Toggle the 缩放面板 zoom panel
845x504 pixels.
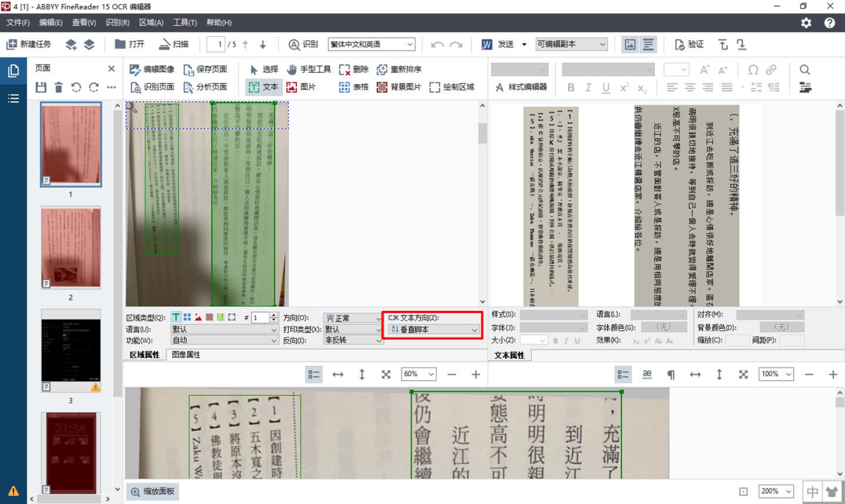pyautogui.click(x=153, y=491)
